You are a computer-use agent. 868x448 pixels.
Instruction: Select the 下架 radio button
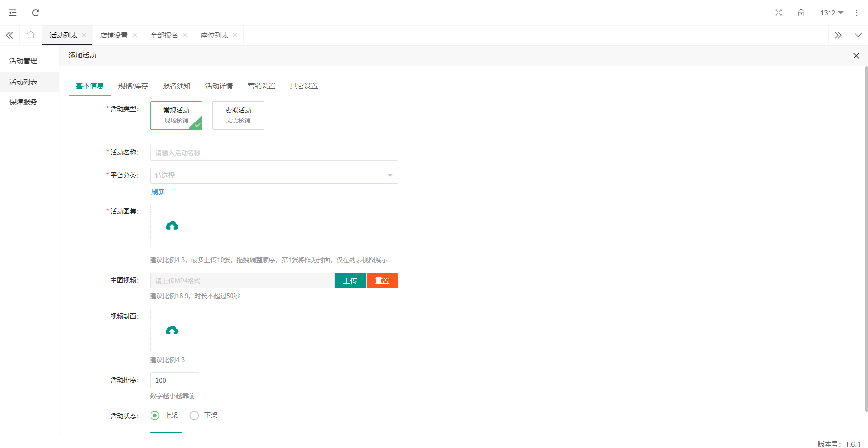tap(194, 416)
